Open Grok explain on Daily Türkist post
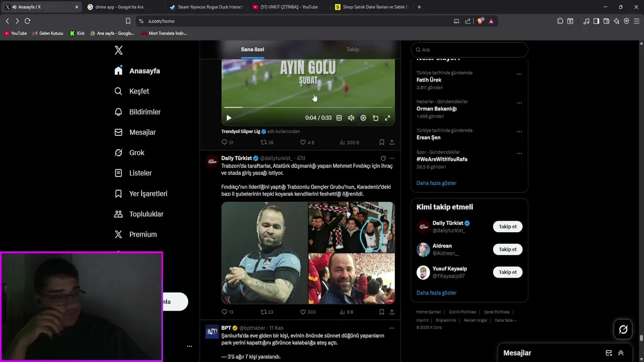Viewport: 644px width, 362px height. point(383,158)
